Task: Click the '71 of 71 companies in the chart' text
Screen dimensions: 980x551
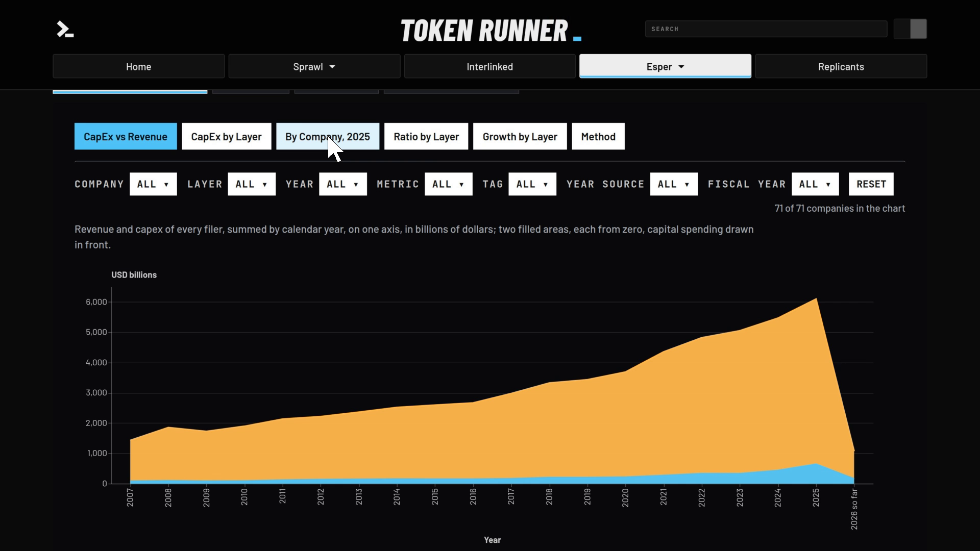Action: click(840, 208)
